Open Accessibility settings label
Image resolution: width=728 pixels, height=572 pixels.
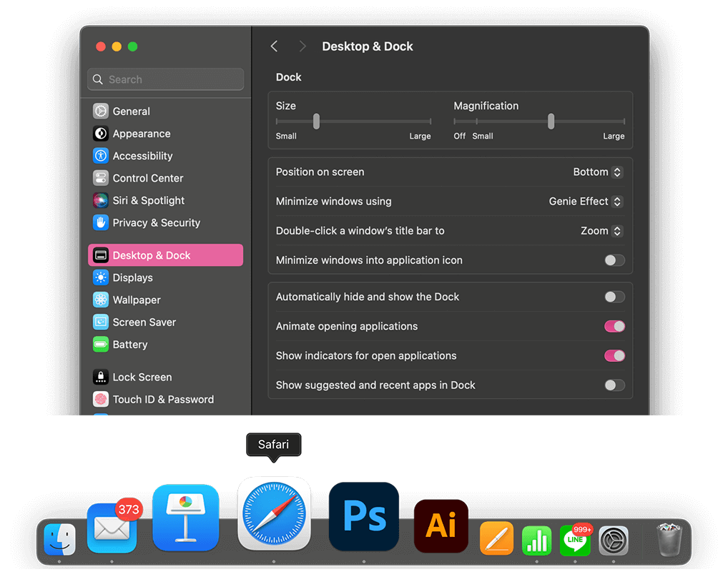(x=142, y=156)
